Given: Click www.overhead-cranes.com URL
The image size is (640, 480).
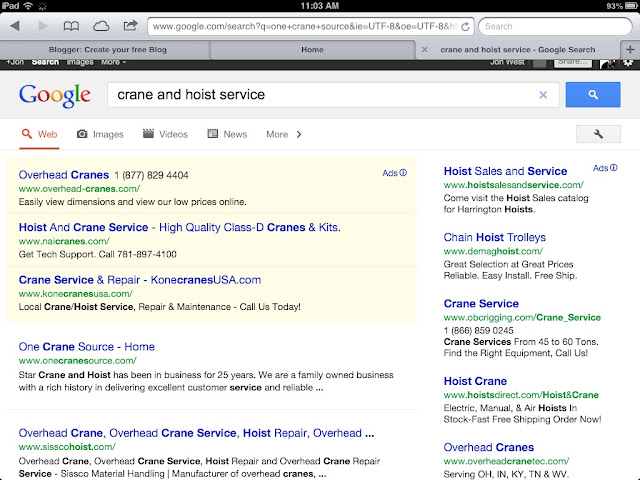Looking at the screenshot, I should pyautogui.click(x=79, y=189).
